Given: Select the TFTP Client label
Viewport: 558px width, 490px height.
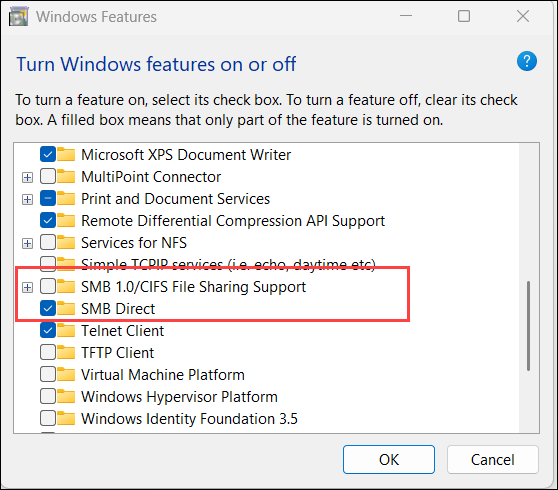Looking at the screenshot, I should coord(117,353).
